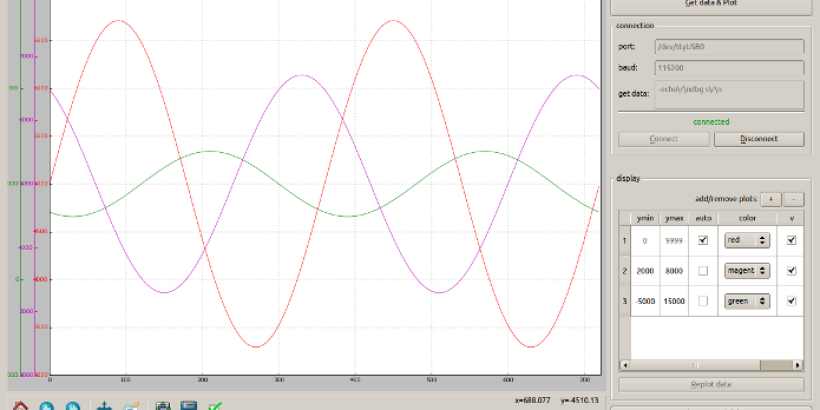Select the ymax column header
Screen dimensions: 820x410
tap(674, 218)
